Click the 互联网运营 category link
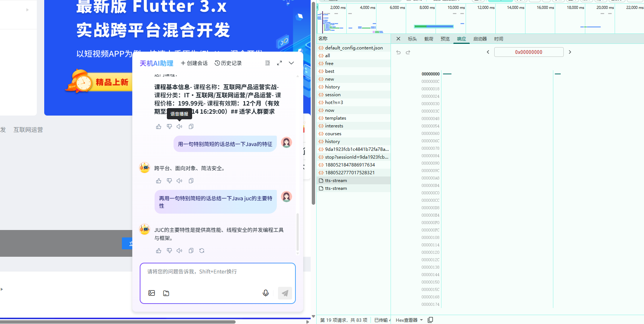 [x=28, y=130]
